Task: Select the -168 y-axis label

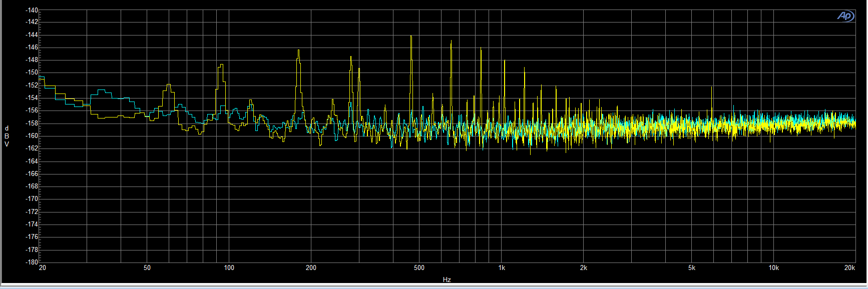Action: [x=32, y=186]
